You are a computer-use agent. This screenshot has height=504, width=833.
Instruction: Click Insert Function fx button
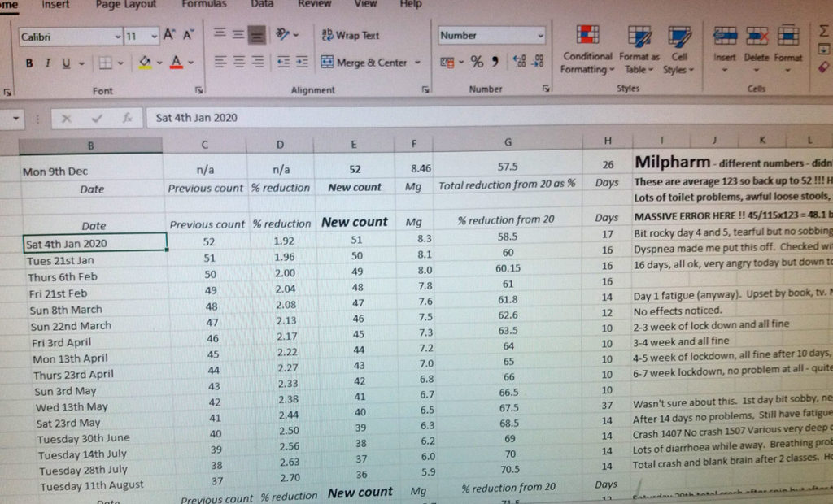128,118
